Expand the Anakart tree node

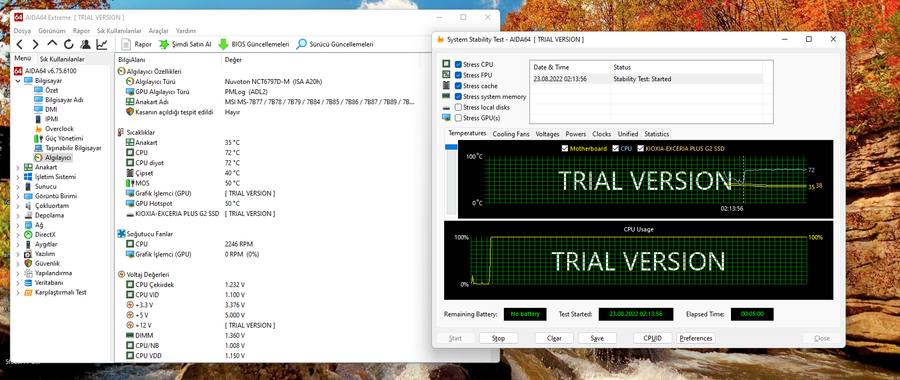[x=18, y=167]
